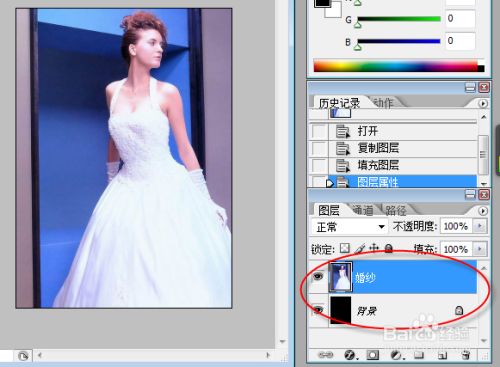Click the blue B color slider
The width and height of the screenshot is (500, 367).
(399, 41)
